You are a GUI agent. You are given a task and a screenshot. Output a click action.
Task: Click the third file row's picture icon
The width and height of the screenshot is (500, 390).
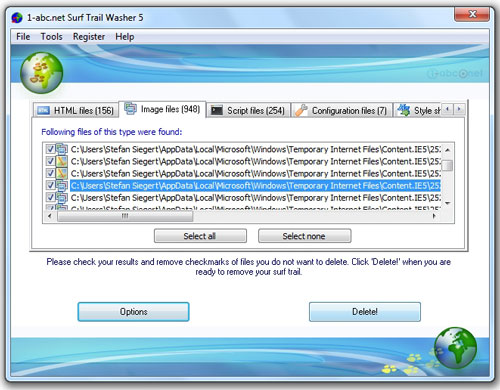(62, 173)
